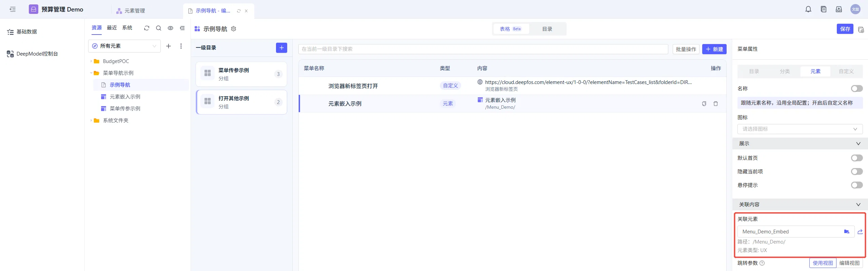The image size is (868, 271).
Task: Expand the 系统文件夹 folder
Action: click(x=91, y=121)
